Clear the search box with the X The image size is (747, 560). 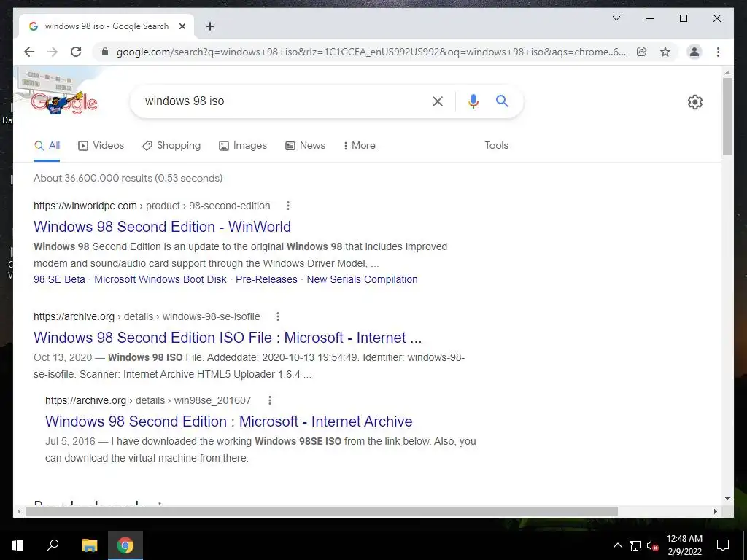tap(438, 101)
